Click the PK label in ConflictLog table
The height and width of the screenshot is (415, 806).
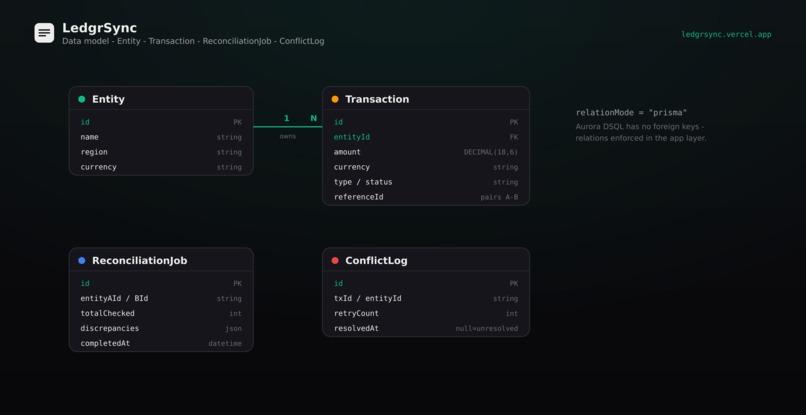pos(514,284)
